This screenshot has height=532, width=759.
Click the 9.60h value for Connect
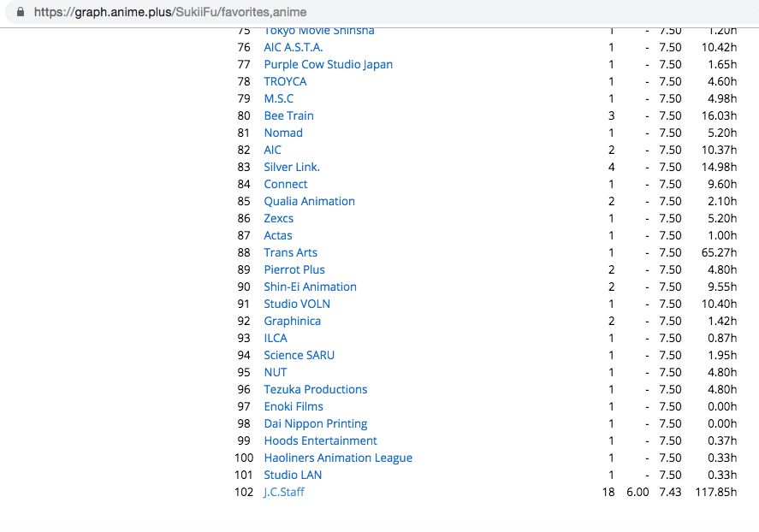722,184
